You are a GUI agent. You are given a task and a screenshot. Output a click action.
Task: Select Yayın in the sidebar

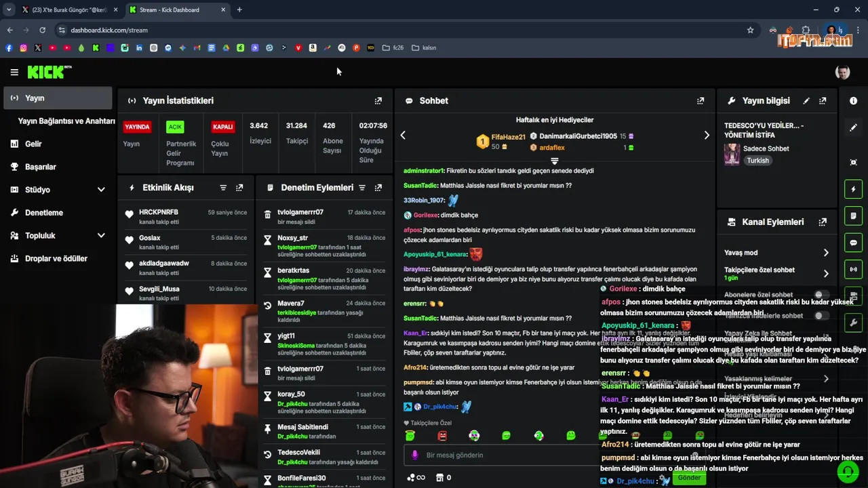tap(58, 98)
